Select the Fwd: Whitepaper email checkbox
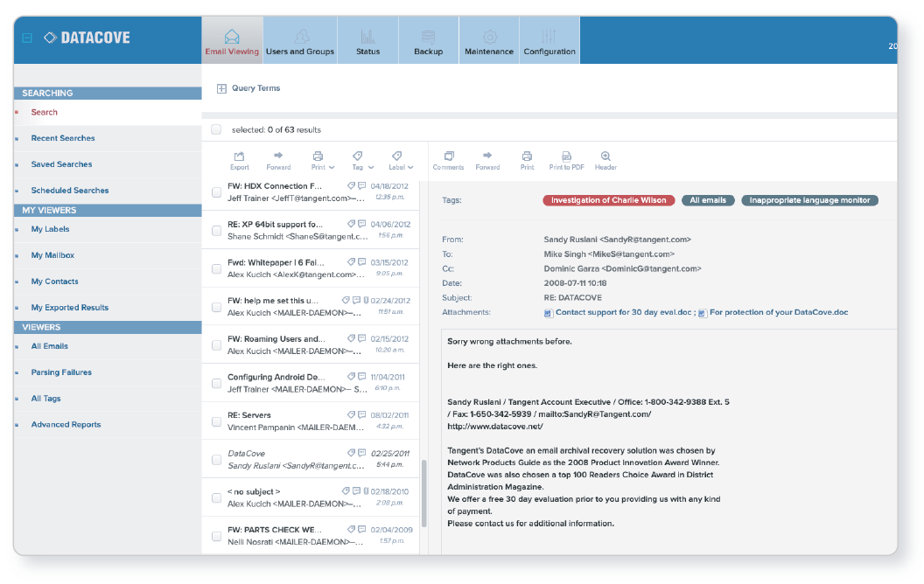This screenshot has width=924, height=584. (x=216, y=269)
